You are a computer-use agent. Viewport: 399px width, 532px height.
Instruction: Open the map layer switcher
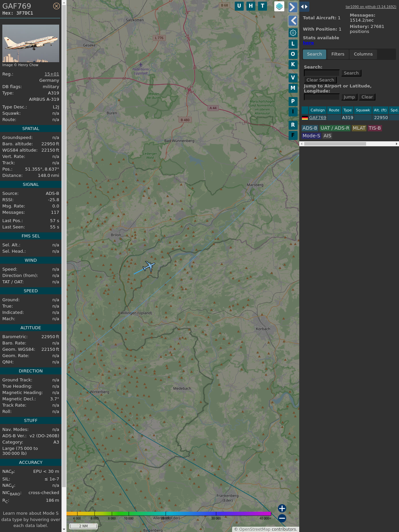[x=279, y=6]
